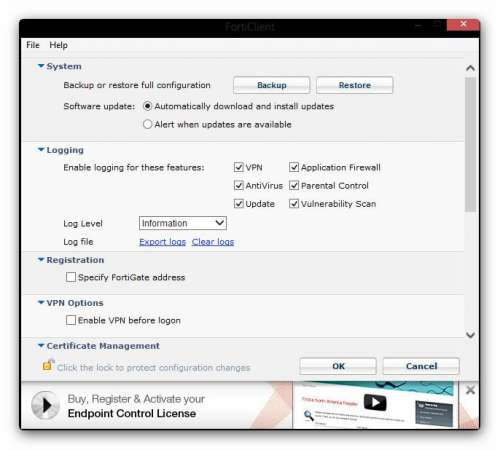The height and width of the screenshot is (450, 500).
Task: Close the advertisement banner
Action: (470, 390)
